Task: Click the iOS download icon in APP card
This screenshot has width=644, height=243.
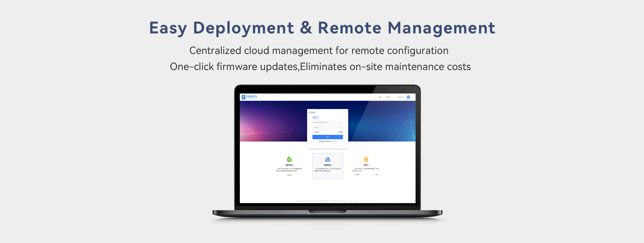Action: click(374, 175)
